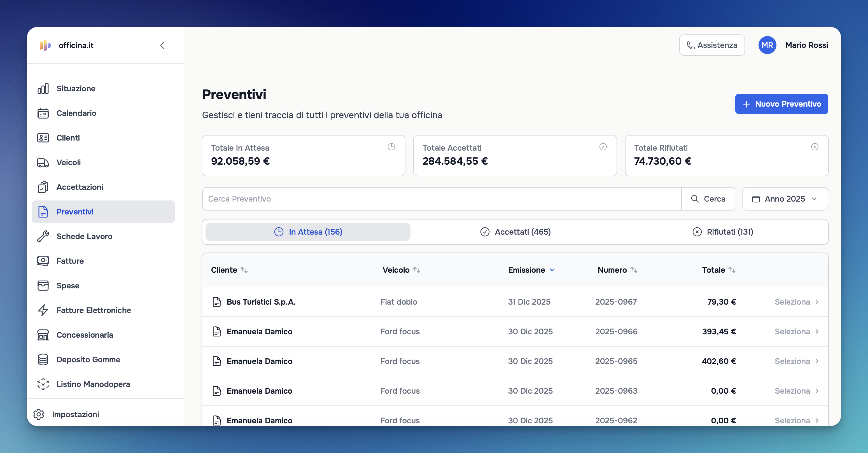Open Schede Lavoro wrench icon
Viewport: 868px width, 453px height.
[43, 236]
